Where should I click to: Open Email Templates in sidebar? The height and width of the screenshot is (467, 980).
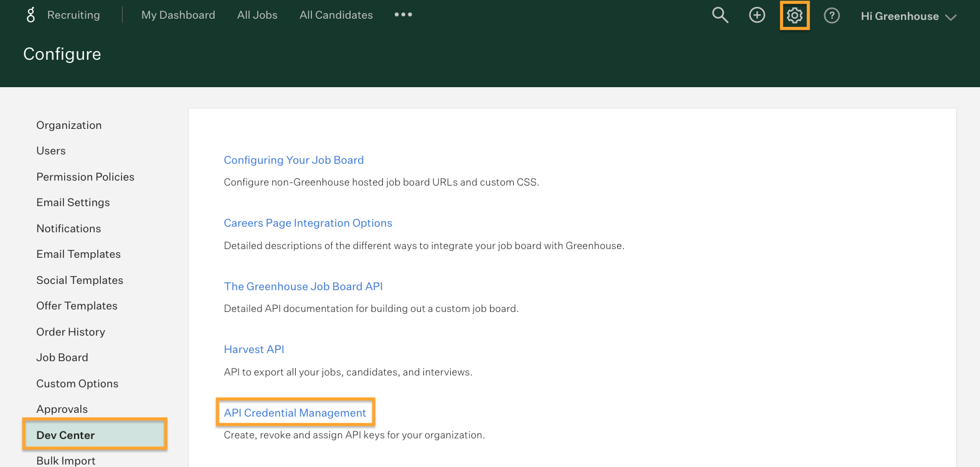pos(78,254)
